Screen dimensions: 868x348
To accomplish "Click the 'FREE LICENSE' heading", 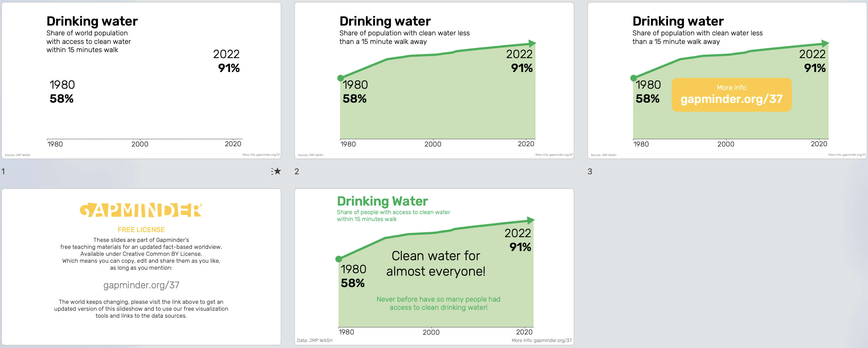I will tap(141, 230).
